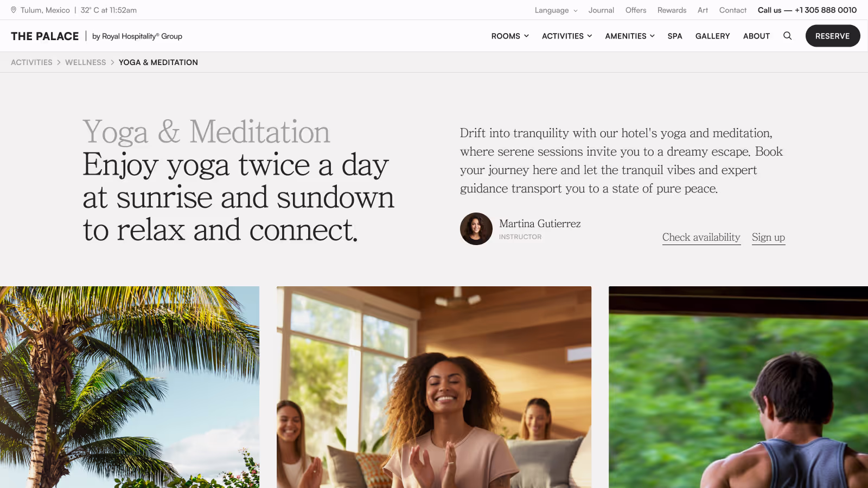
Task: Open the AMENITIES dropdown menu
Action: [x=630, y=36]
